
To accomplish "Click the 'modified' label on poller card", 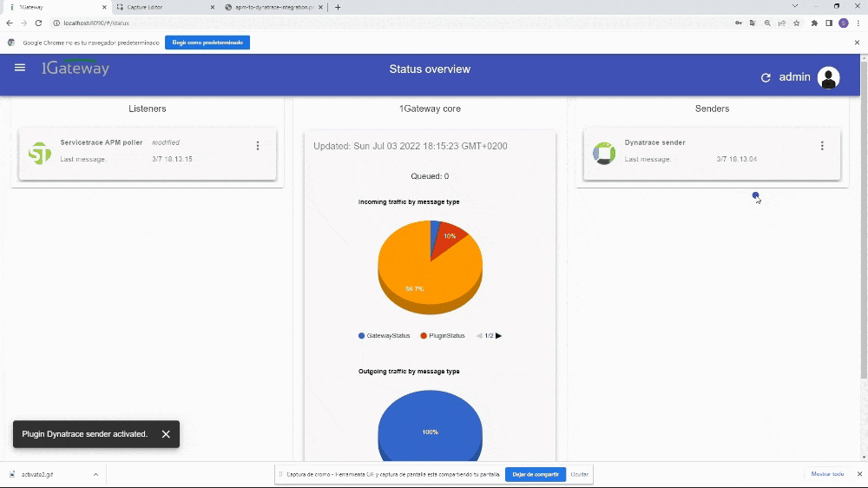I will click(166, 142).
